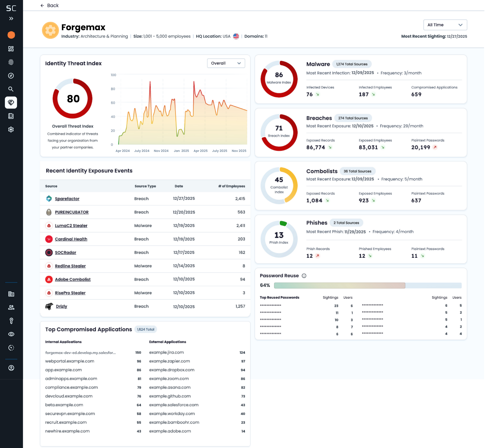Open the user profile circle icon

pos(11,368)
